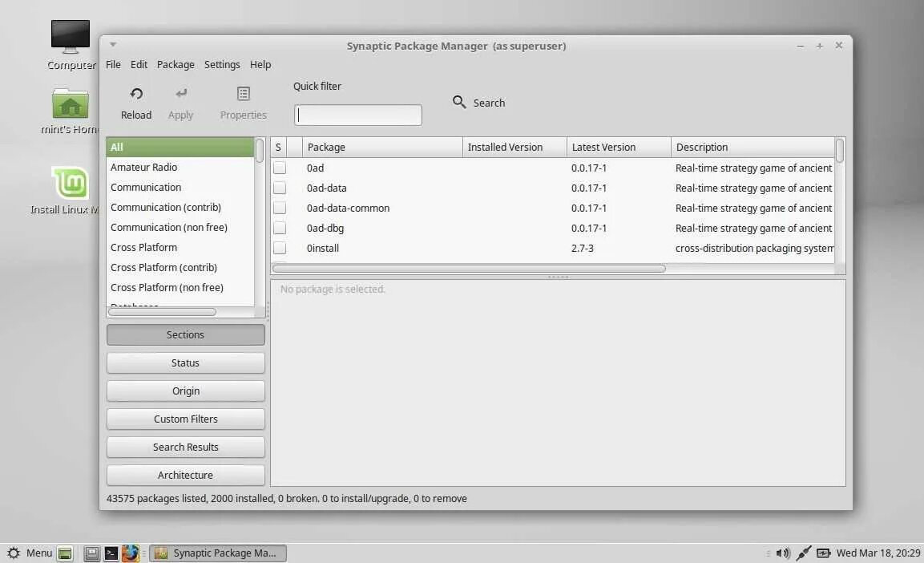Sort by the Installed Version column header
Image resolution: width=924 pixels, height=563 pixels.
coord(515,148)
